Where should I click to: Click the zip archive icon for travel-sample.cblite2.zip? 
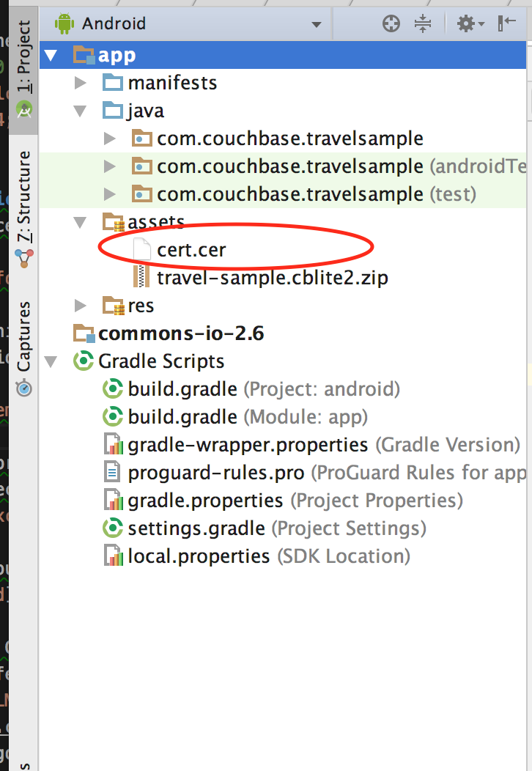click(x=141, y=277)
